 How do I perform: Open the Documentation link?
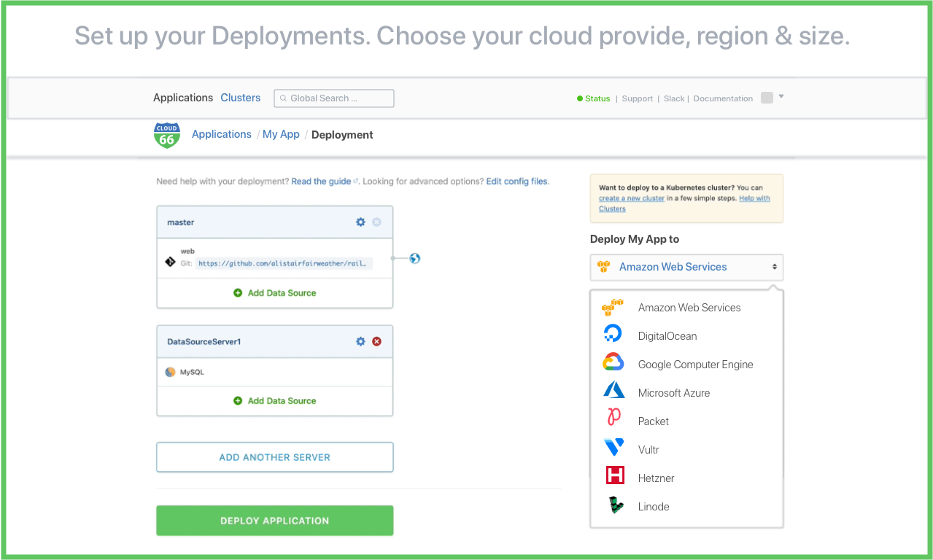[723, 98]
